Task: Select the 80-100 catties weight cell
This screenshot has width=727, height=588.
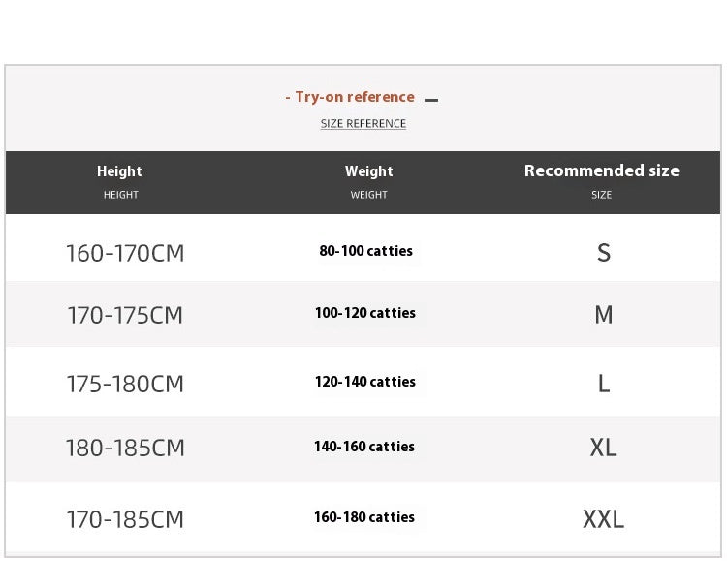Action: click(x=365, y=251)
